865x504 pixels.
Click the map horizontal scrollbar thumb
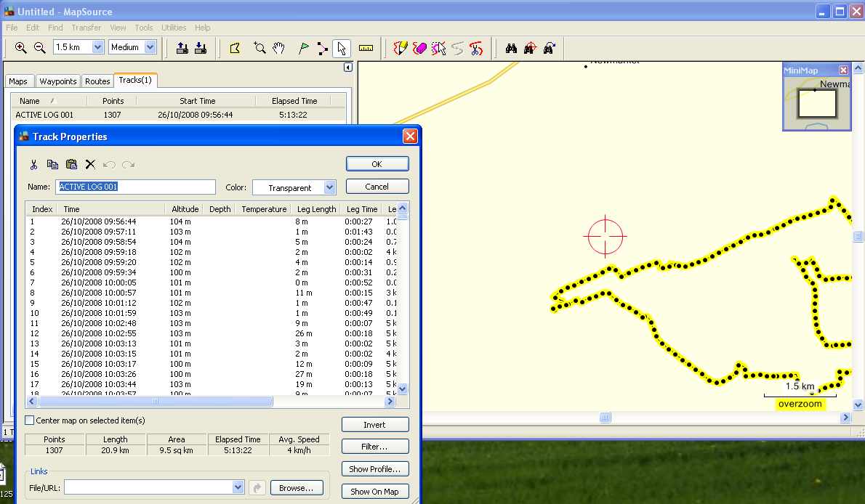pos(605,418)
